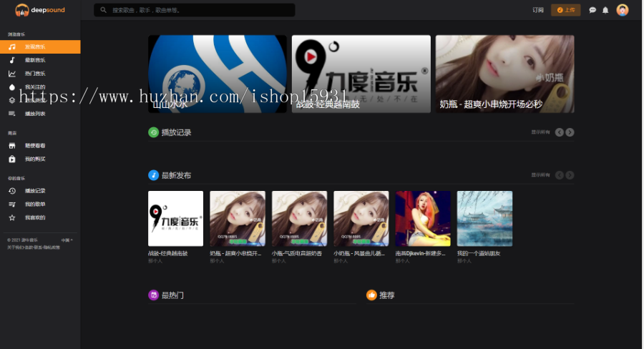Viewport: 644px width, 349px height.
Task: Open 最新音乐 music note item
Action: point(40,60)
